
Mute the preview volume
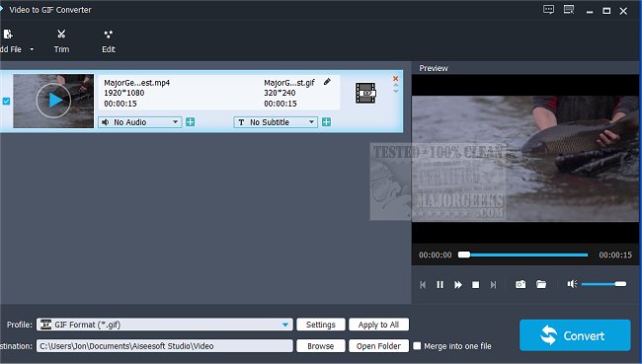point(572,284)
